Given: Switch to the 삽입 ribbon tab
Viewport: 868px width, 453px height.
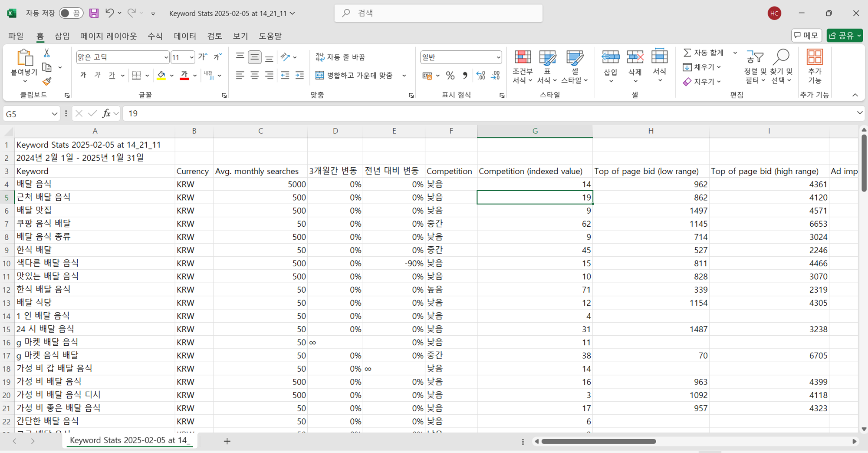Looking at the screenshot, I should pos(62,36).
